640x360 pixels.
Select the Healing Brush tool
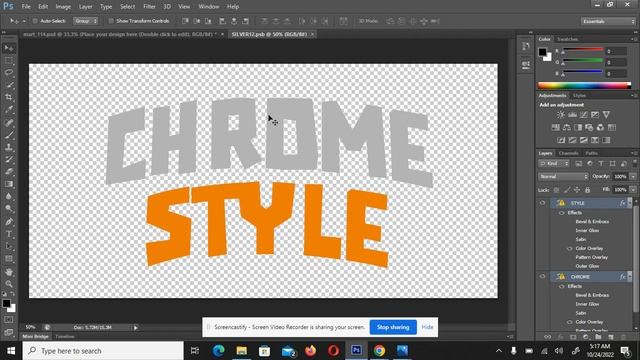tap(9, 122)
